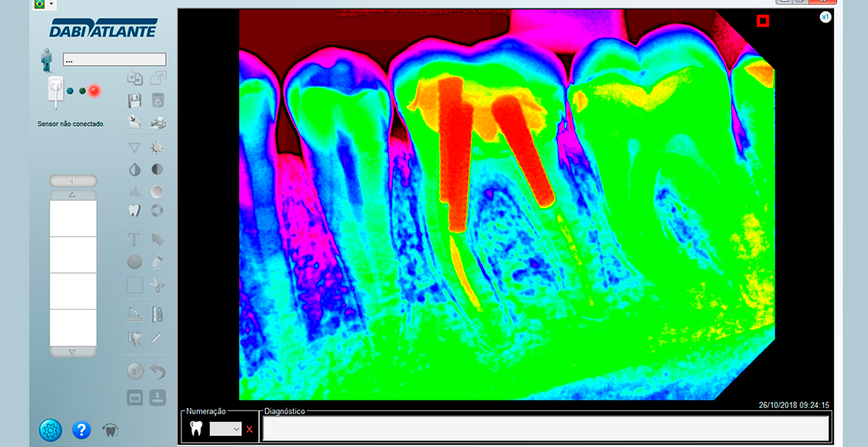Viewport: 868px width, 447px height.
Task: Select the fourth empty thumbnail slot
Action: [73, 328]
